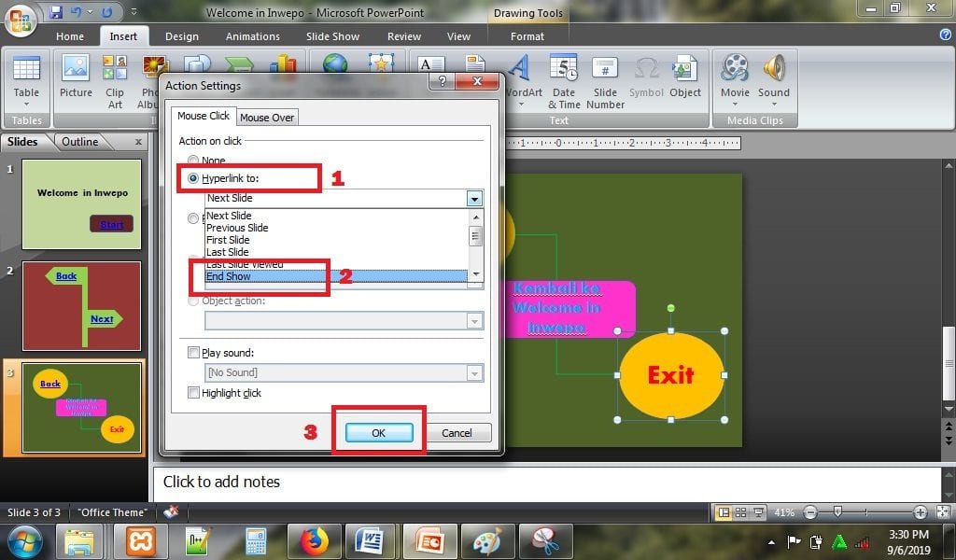The width and height of the screenshot is (956, 560).
Task: Redo using the quick access toolbar icon
Action: (106, 12)
